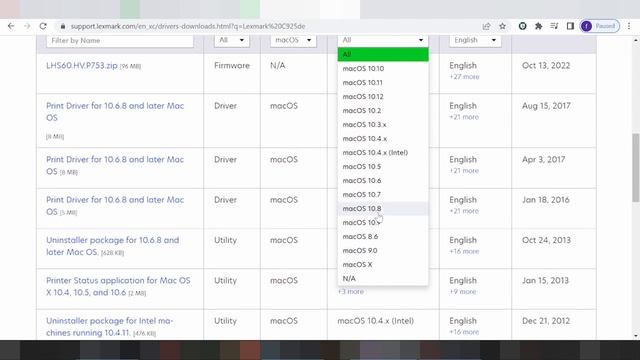This screenshot has height=360, width=640.
Task: Open the macOS operating system dropdown
Action: click(293, 40)
